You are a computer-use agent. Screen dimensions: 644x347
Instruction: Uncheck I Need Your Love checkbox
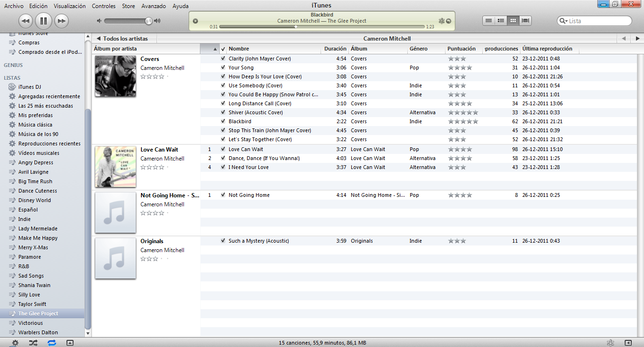(x=223, y=167)
